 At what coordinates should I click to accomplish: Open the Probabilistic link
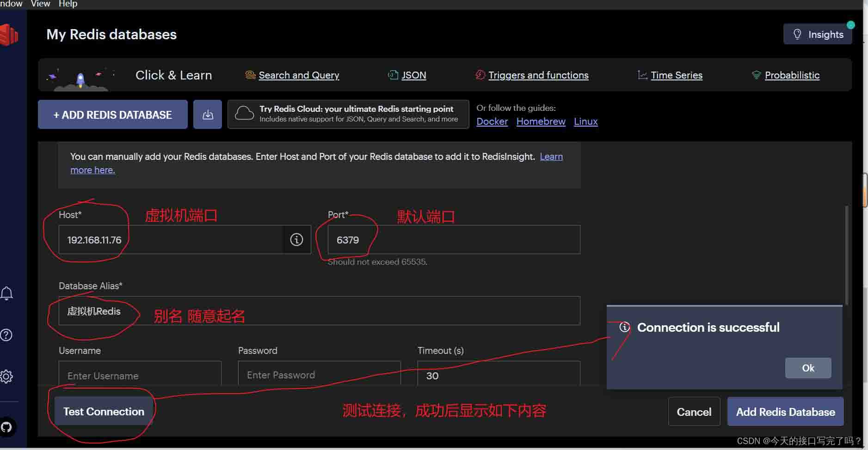(792, 75)
